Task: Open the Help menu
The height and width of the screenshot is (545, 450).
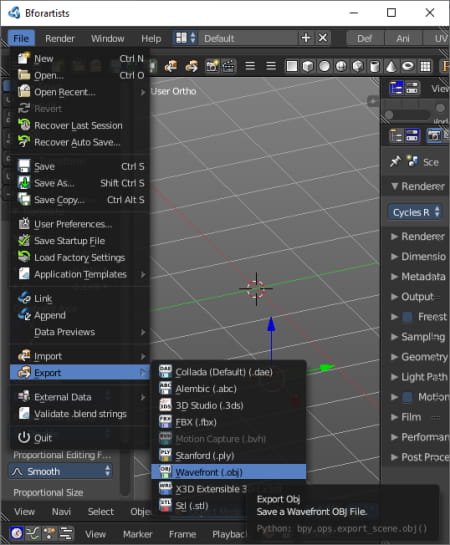Action: coord(151,38)
